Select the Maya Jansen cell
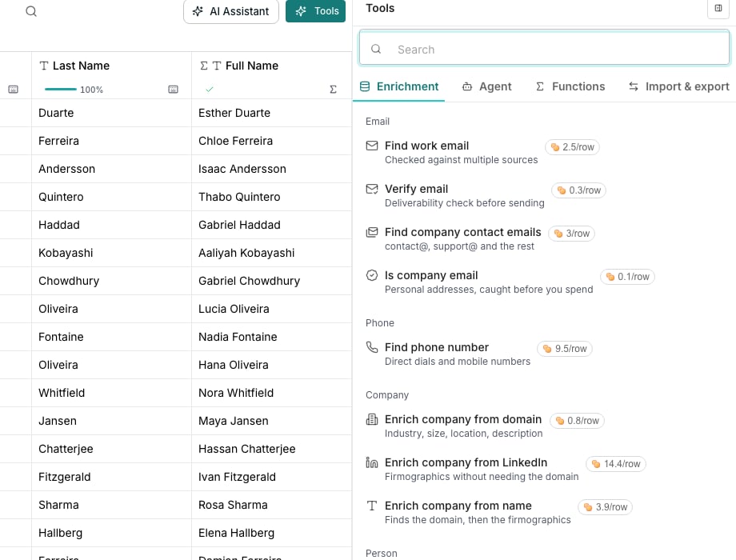736x560 pixels. point(271,421)
